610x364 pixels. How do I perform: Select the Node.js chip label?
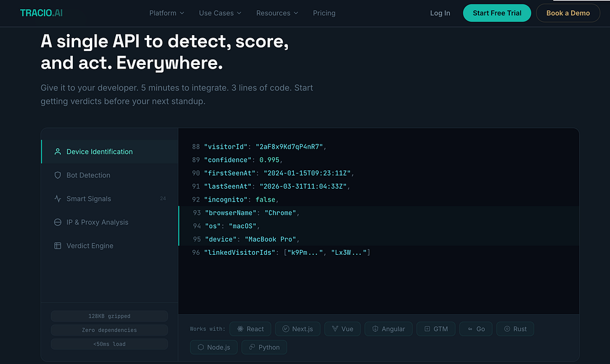(219, 347)
